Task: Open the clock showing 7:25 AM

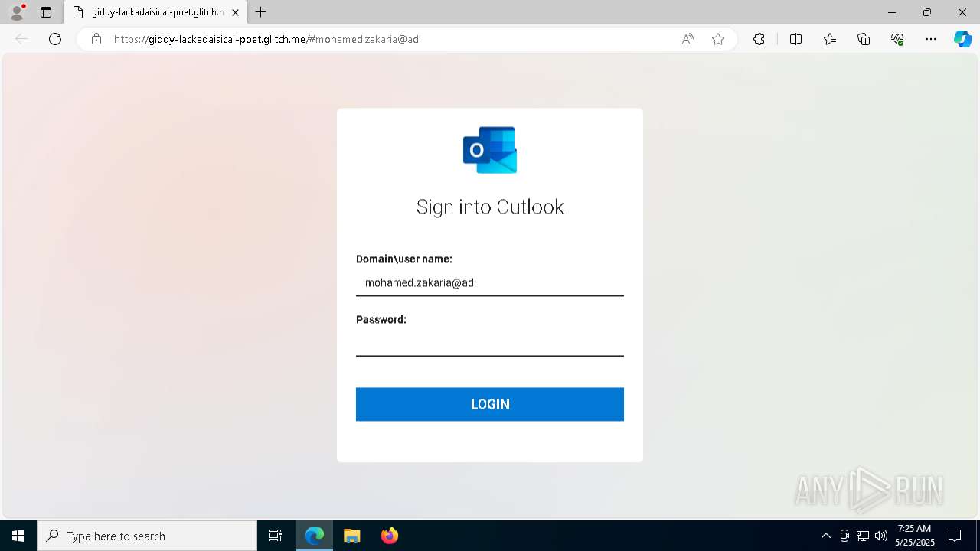Action: coord(914,536)
